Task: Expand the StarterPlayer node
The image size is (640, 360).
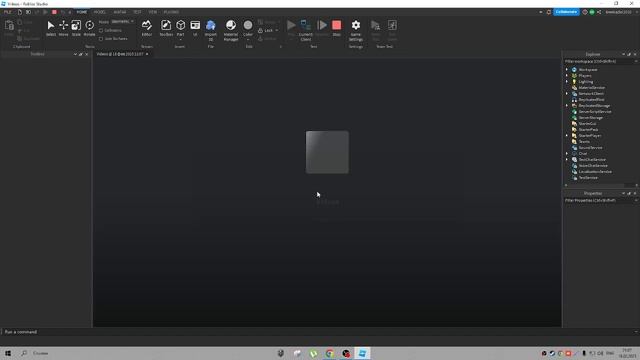Action: coord(567,136)
